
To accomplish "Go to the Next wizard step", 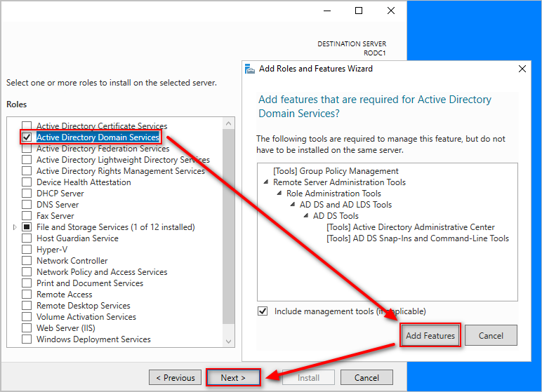I will point(233,378).
